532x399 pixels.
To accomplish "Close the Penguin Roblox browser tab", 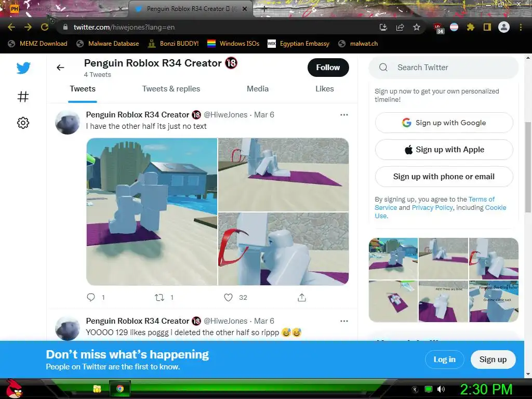I will tap(245, 9).
